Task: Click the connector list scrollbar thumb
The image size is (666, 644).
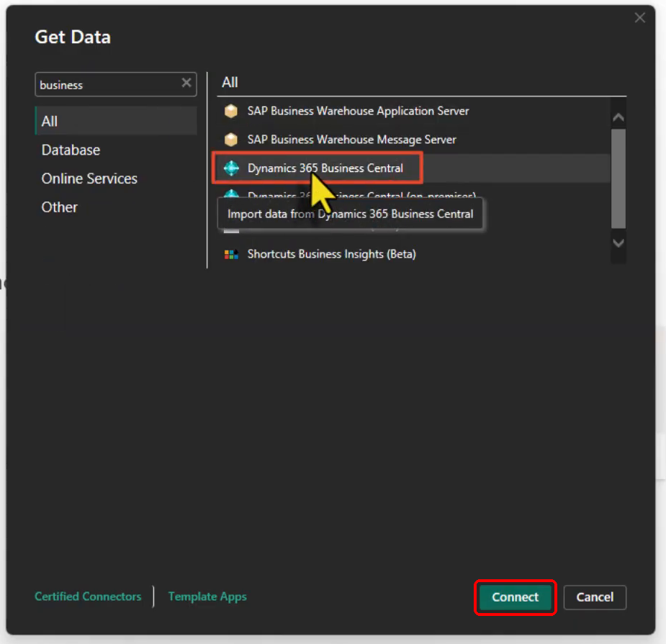Action: [618, 178]
